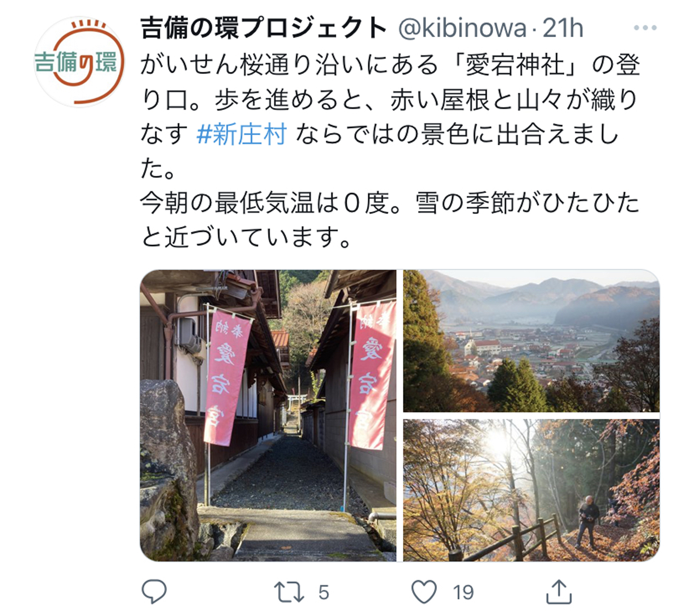The width and height of the screenshot is (694, 616).
Task: Open the 21h timestamp link
Action: click(562, 28)
